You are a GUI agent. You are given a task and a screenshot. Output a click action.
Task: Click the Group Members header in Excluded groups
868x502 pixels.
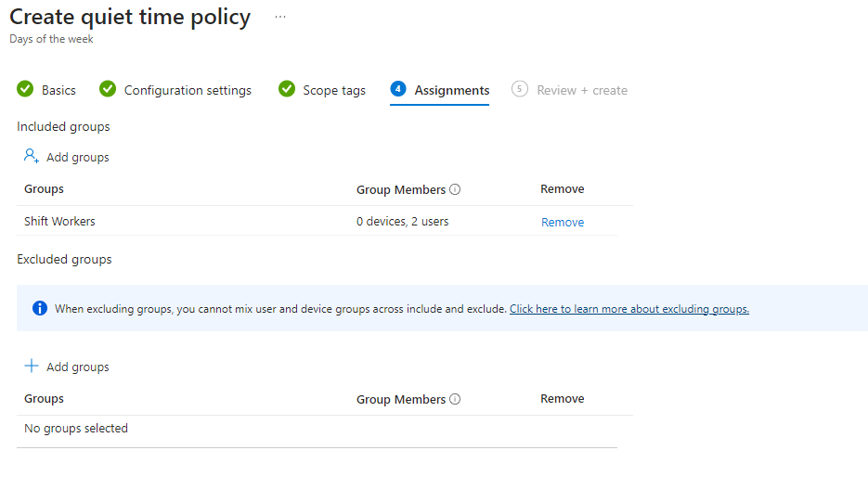pyautogui.click(x=401, y=399)
